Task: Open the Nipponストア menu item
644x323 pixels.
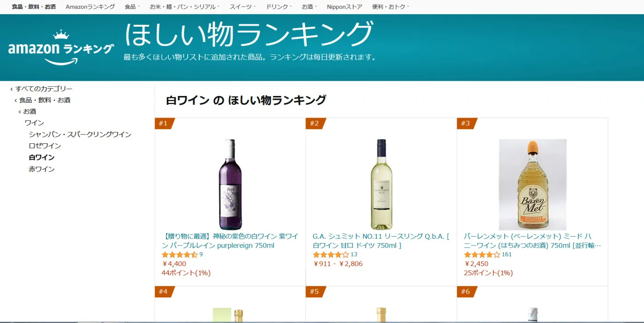Action: (x=345, y=7)
